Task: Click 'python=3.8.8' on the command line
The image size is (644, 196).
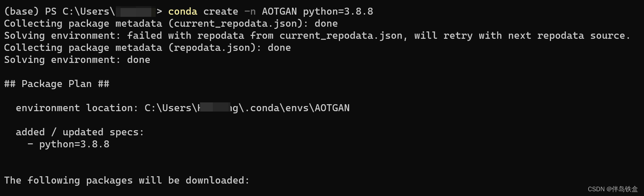Action: coord(338,12)
